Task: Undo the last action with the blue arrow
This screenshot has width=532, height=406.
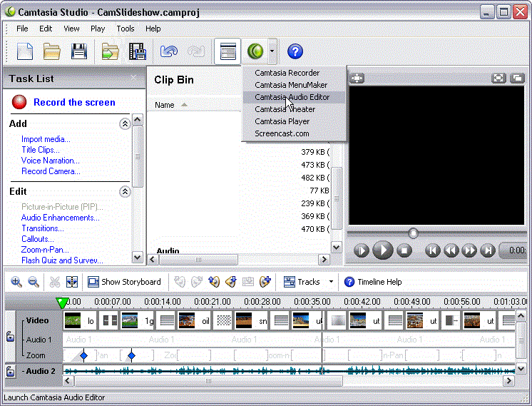Action: click(168, 51)
